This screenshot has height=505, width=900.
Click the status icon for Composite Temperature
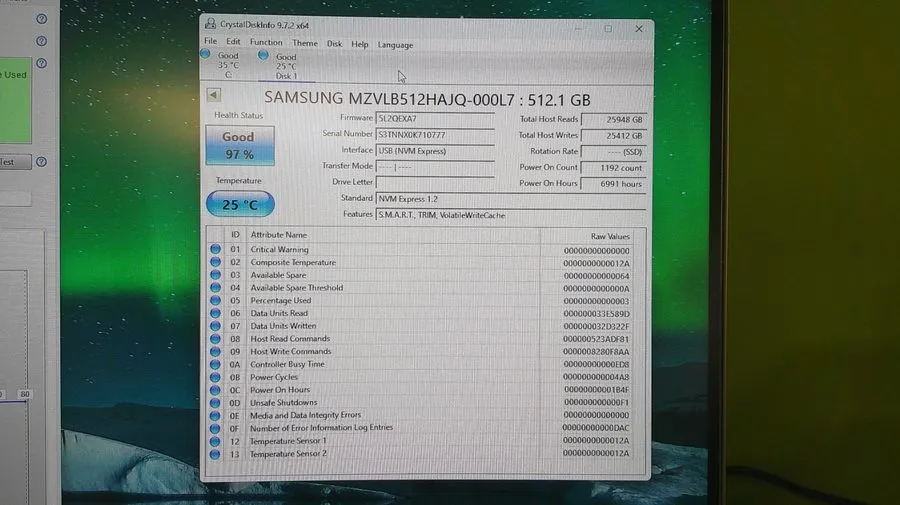tap(215, 262)
